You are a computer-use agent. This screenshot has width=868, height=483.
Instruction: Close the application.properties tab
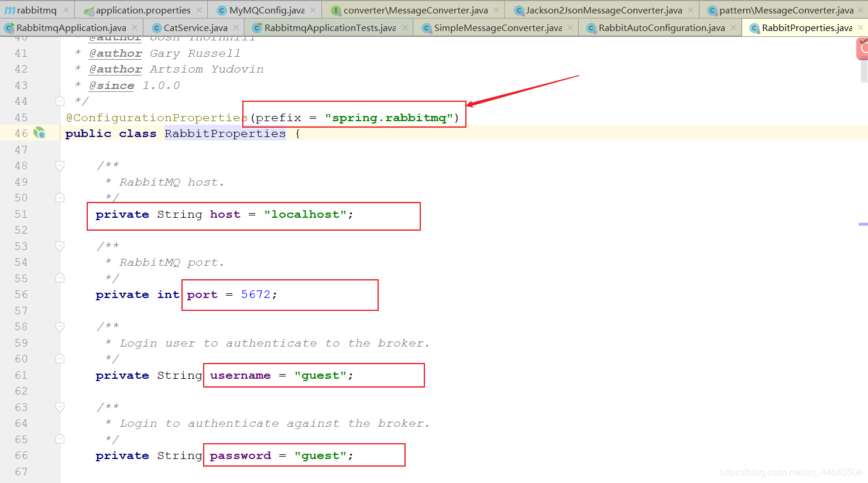199,10
